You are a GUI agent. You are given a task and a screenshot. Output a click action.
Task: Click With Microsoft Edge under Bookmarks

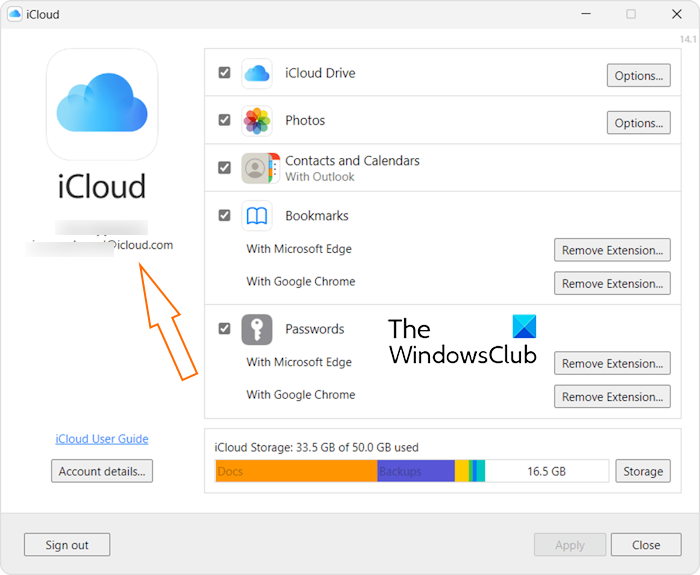pos(299,249)
